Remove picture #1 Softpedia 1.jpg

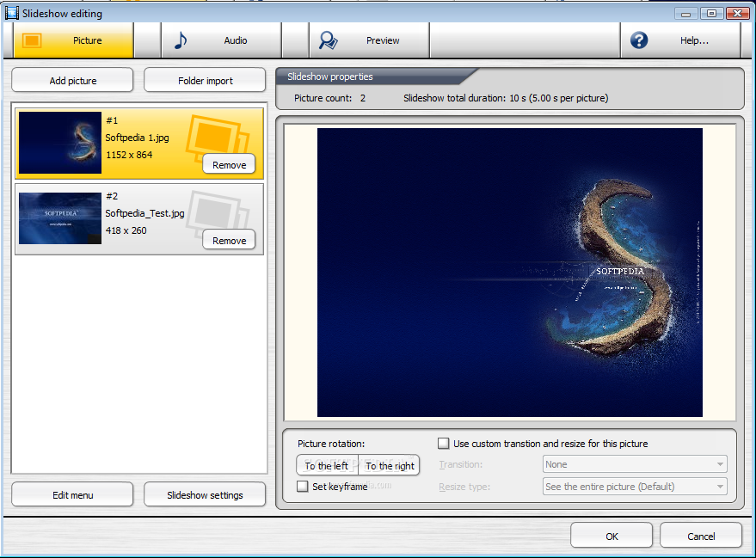pos(229,165)
